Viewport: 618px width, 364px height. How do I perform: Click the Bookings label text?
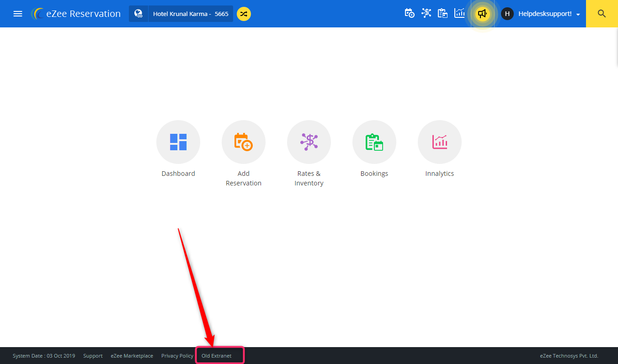(374, 174)
